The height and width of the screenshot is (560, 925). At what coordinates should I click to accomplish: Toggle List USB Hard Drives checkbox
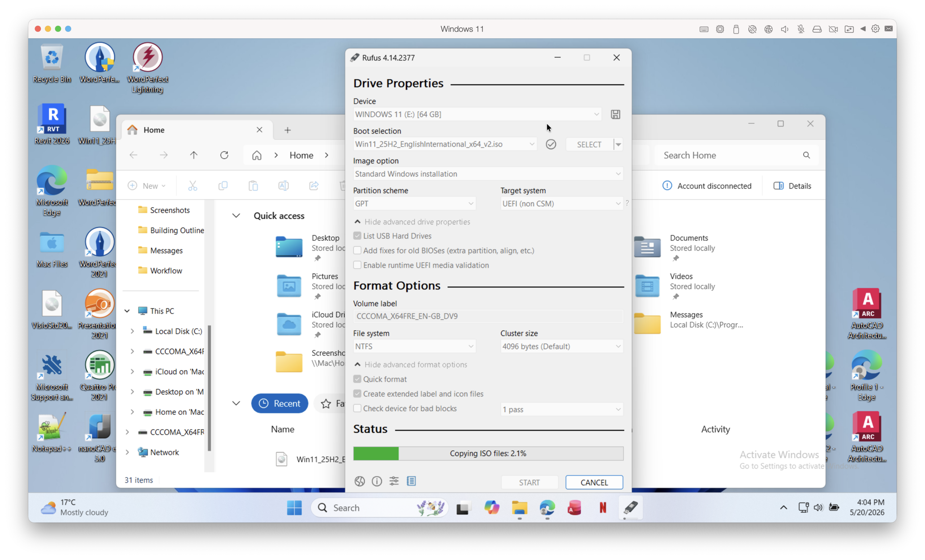coord(357,236)
